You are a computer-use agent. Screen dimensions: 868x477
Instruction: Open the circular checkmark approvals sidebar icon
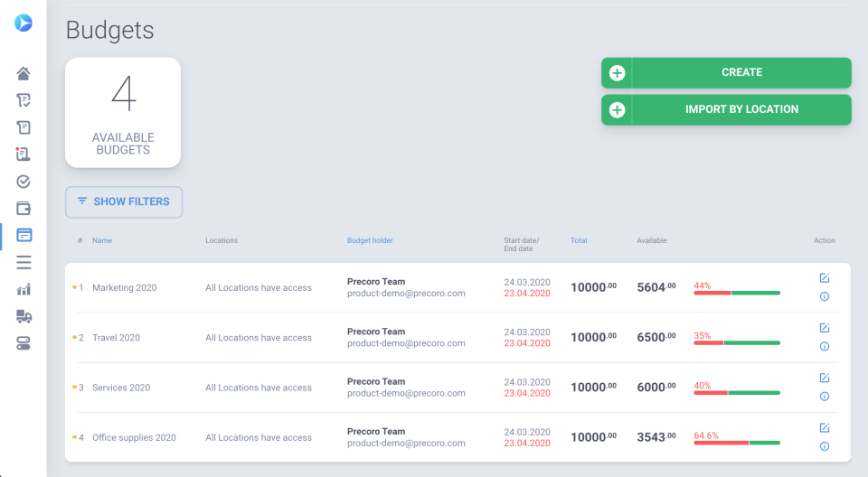pos(24,182)
